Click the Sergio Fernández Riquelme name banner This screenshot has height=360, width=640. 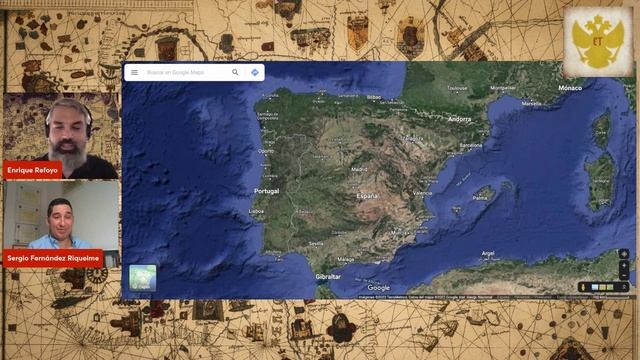[x=53, y=258]
